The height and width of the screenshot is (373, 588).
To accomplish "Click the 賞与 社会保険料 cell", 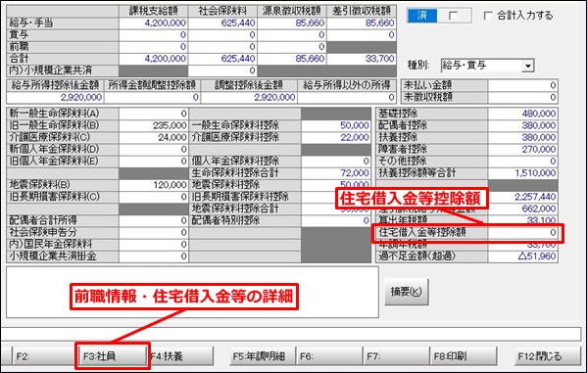I will [222, 35].
